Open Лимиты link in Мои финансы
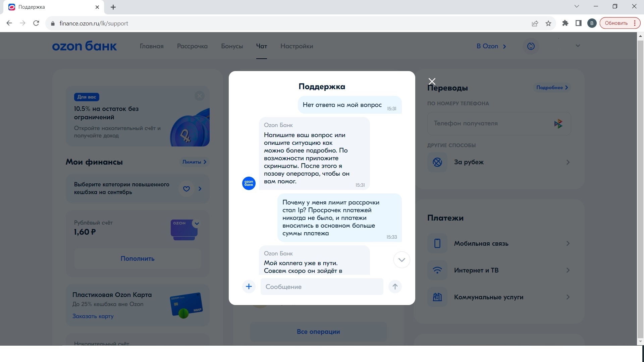The height and width of the screenshot is (362, 644). coord(195,162)
